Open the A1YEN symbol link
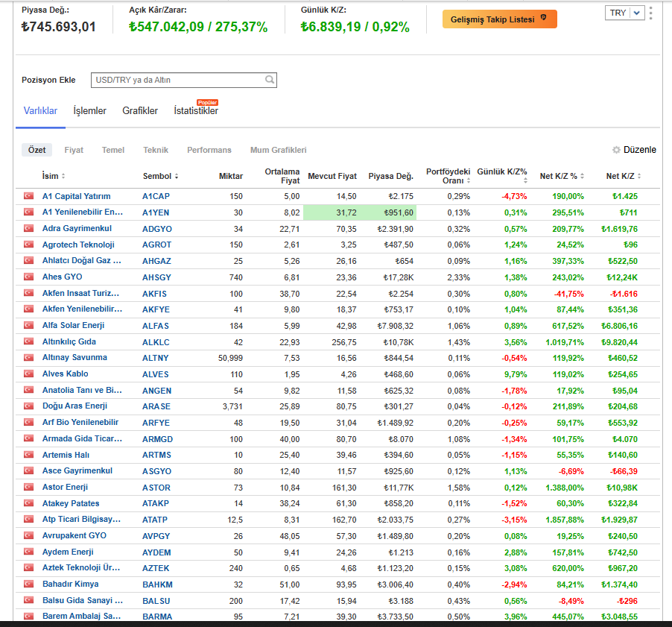Viewport: 672px width, 627px height. pyautogui.click(x=156, y=212)
